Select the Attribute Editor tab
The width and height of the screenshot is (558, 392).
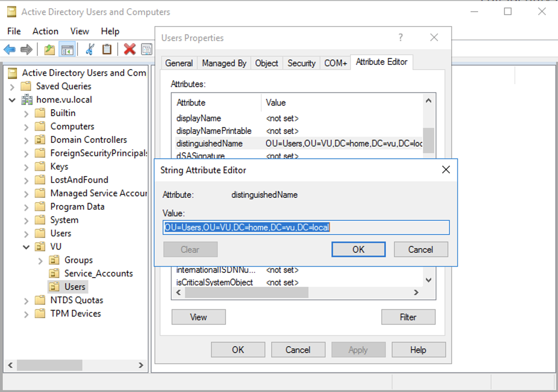pos(382,62)
